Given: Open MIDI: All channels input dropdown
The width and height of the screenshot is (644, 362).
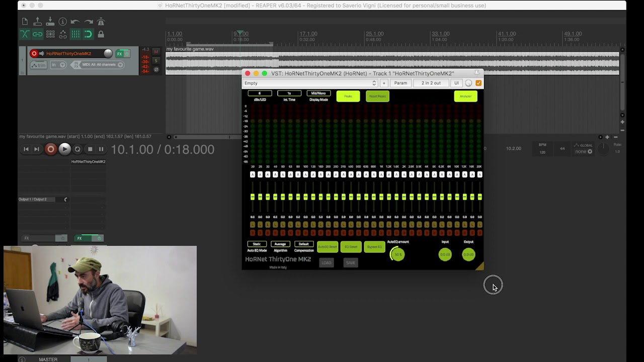Looking at the screenshot, I should pos(103,65).
